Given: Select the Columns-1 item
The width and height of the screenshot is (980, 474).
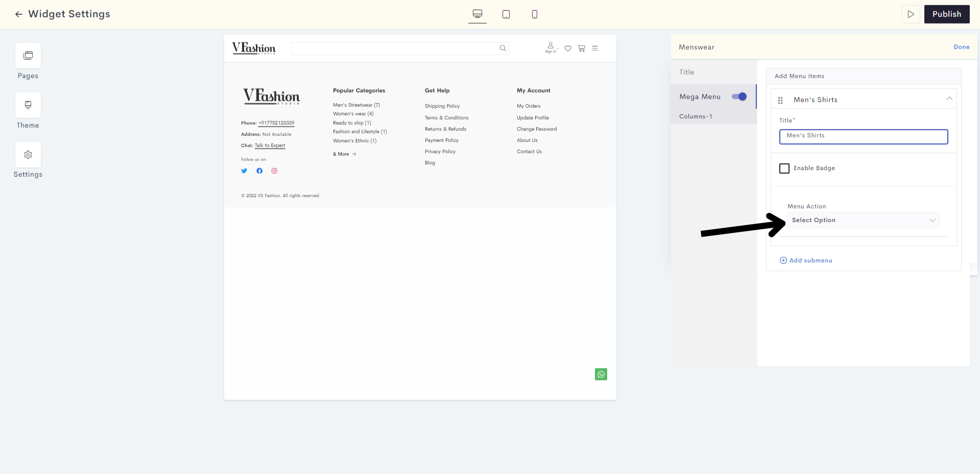Looking at the screenshot, I should (696, 116).
